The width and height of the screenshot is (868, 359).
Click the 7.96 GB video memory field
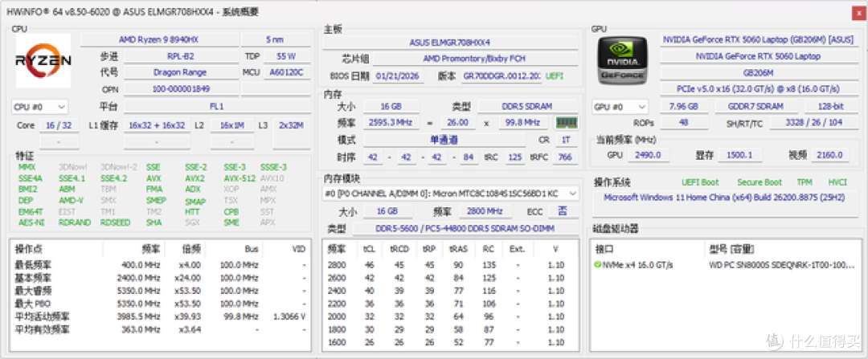683,106
